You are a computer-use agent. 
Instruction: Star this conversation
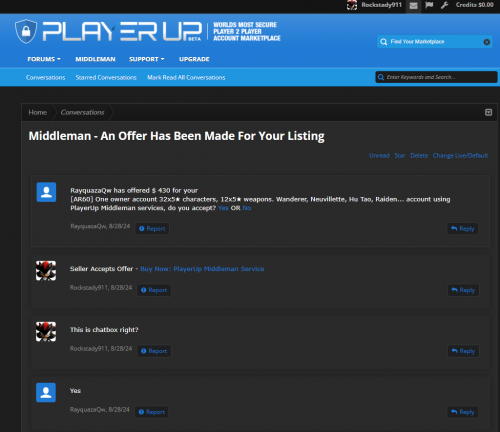click(x=400, y=156)
